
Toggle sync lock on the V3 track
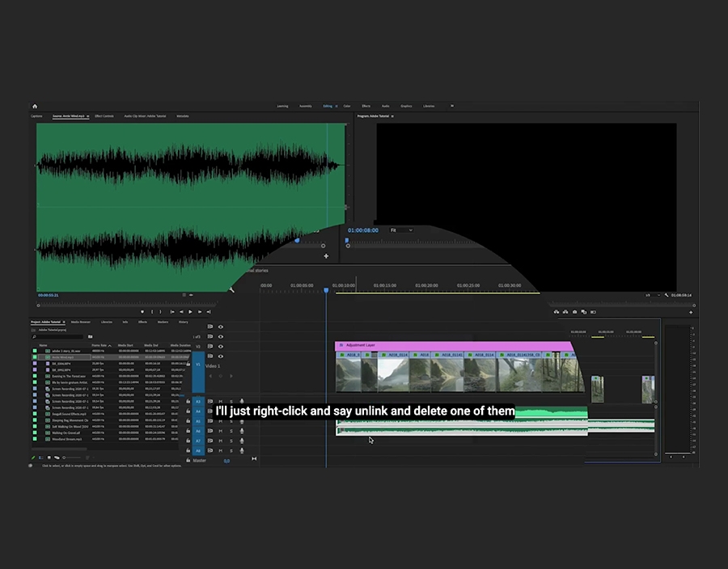[x=210, y=347]
